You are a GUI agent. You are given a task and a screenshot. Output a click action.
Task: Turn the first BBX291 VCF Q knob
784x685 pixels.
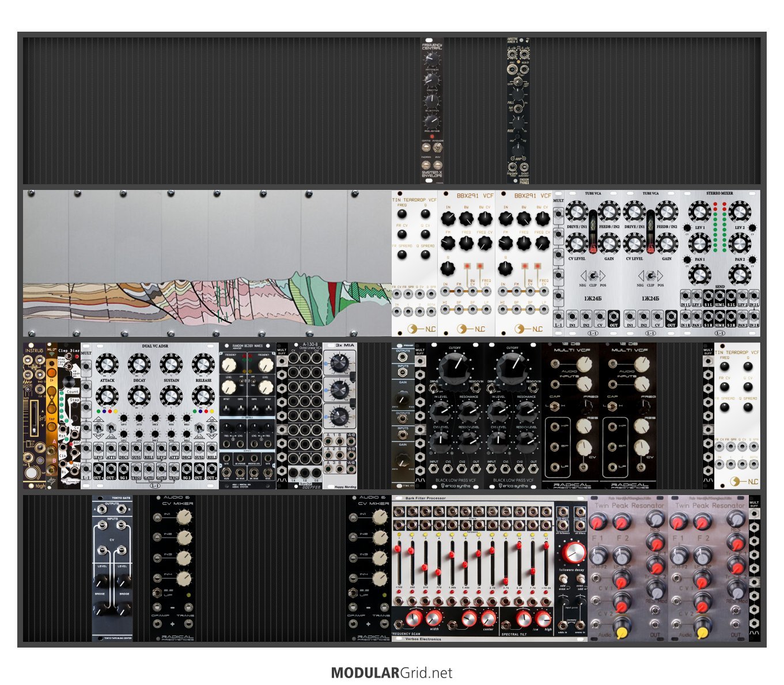click(x=448, y=268)
